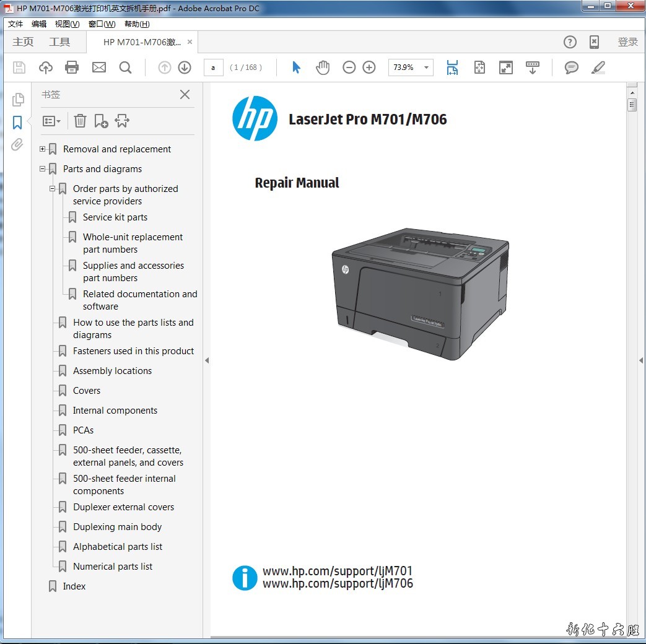Open search with the magnifier icon
The width and height of the screenshot is (646, 644).
126,67
